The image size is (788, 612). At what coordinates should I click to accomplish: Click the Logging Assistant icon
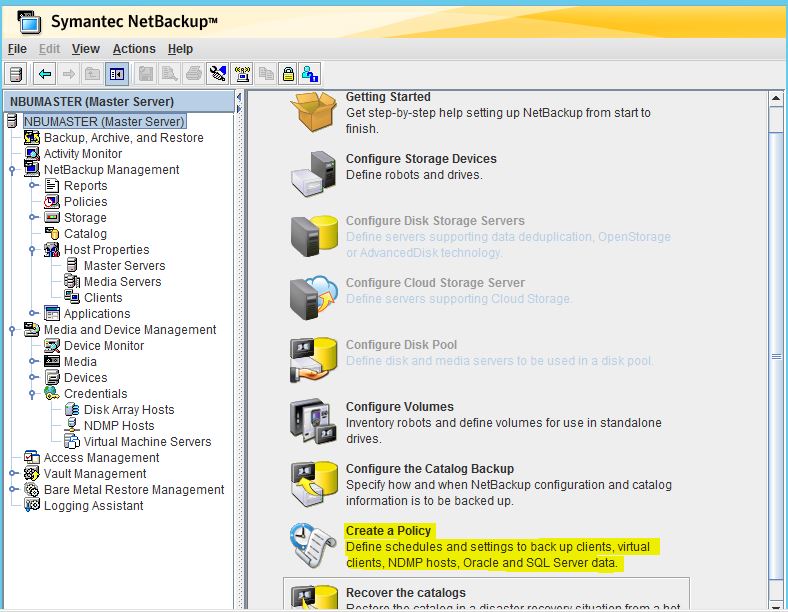(32, 505)
